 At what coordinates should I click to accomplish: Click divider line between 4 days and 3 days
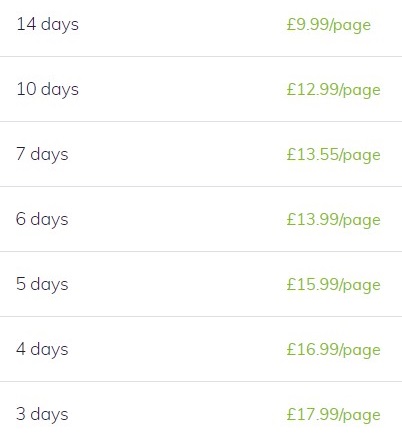pos(201,381)
